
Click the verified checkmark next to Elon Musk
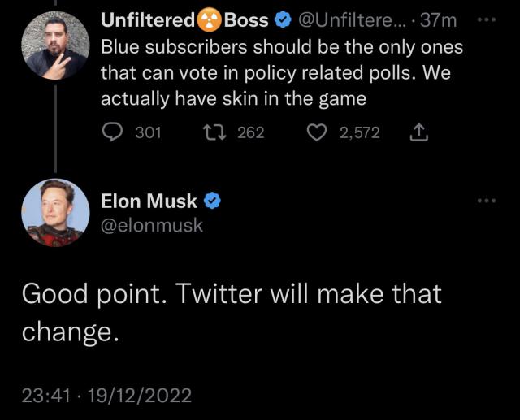coord(212,201)
